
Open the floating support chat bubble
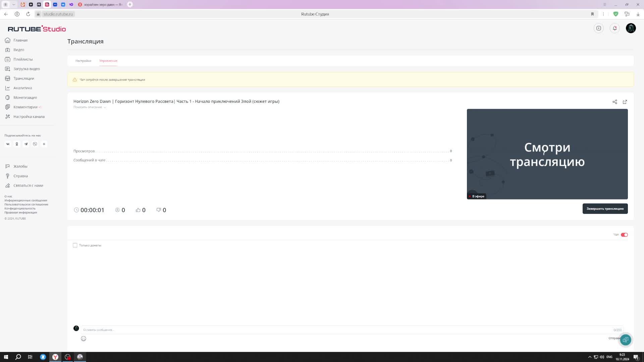pyautogui.click(x=625, y=340)
